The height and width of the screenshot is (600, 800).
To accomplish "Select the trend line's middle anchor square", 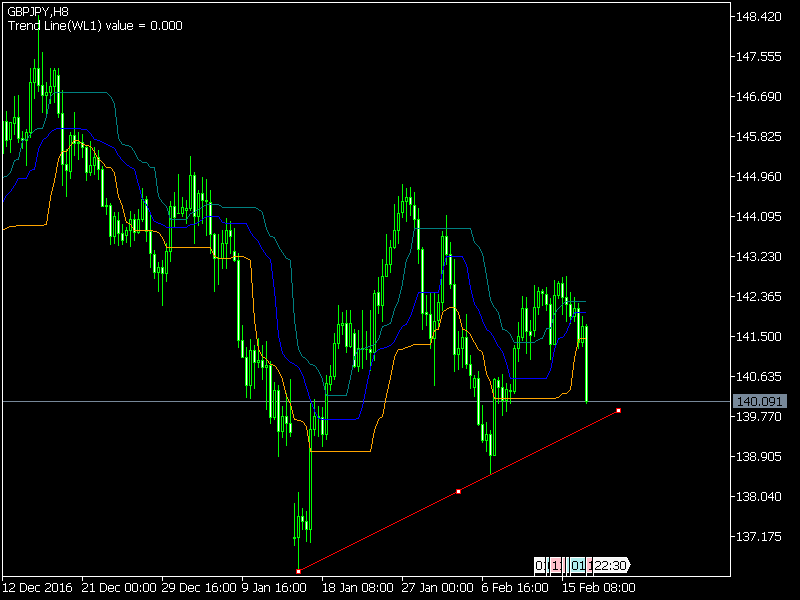I will coord(458,489).
